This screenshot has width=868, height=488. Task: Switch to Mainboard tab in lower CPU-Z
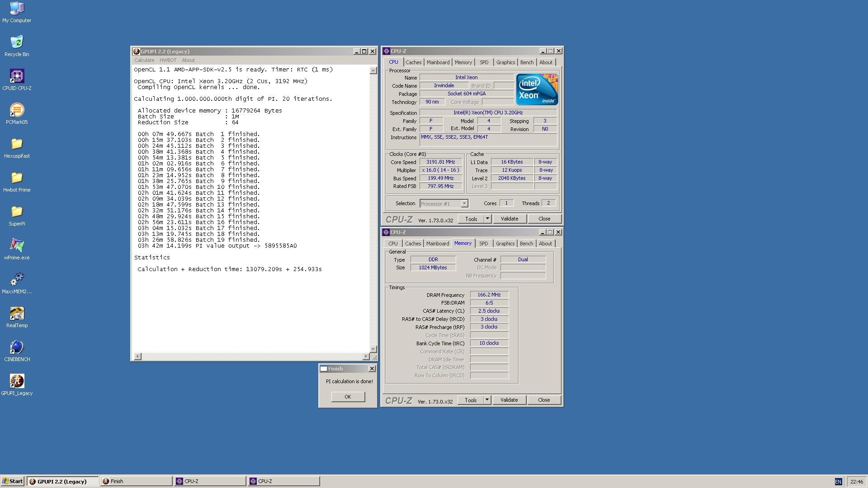[438, 244]
